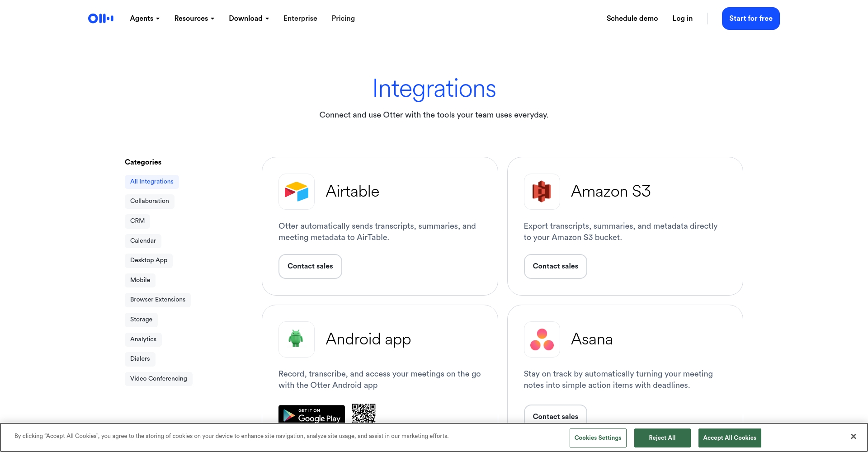Expand the Resources dropdown menu
The image size is (868, 452).
click(x=194, y=19)
